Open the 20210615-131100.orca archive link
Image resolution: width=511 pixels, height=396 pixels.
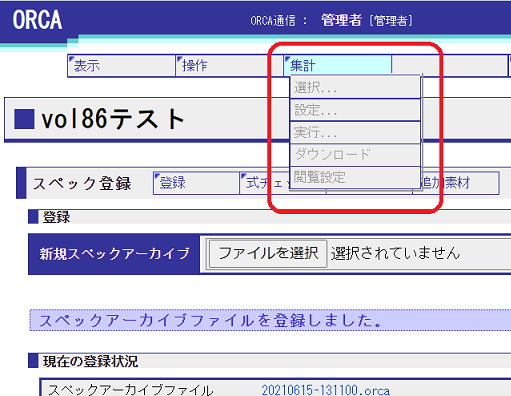tap(325, 390)
